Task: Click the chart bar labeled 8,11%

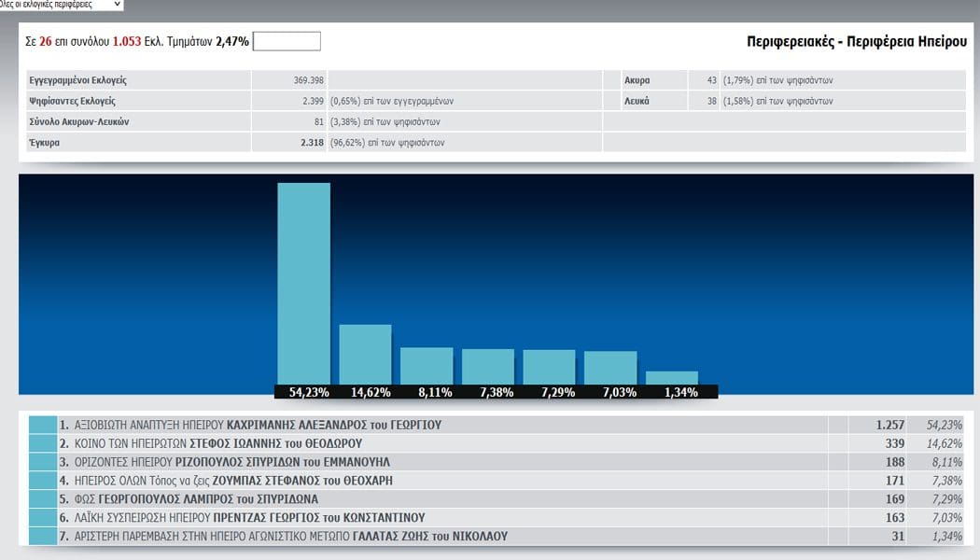Action: (x=427, y=365)
